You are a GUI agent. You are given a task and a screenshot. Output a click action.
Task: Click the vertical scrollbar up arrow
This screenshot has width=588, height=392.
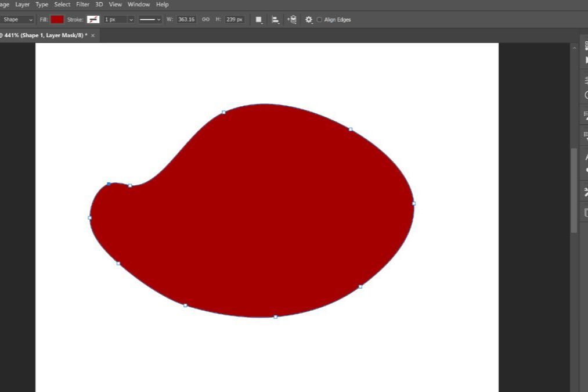574,48
